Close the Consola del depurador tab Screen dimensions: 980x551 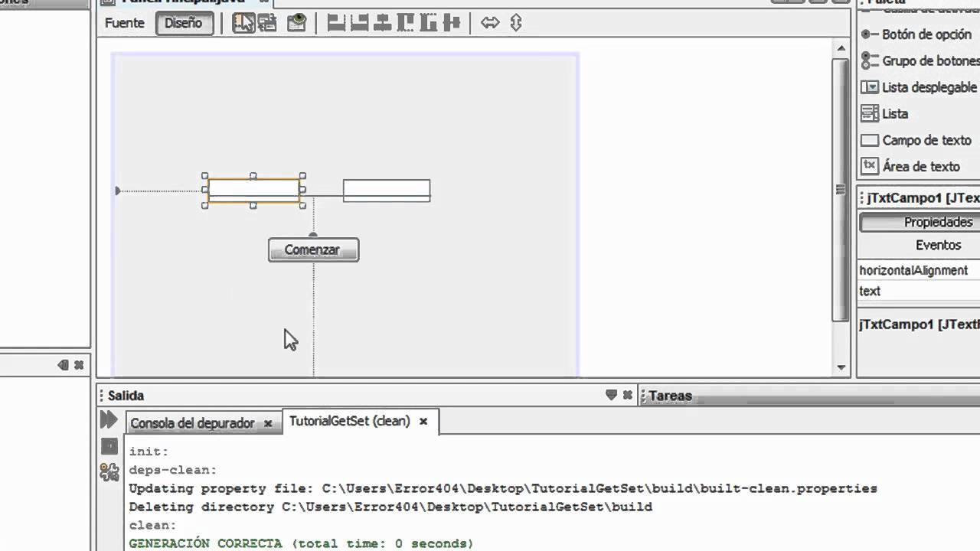tap(268, 423)
